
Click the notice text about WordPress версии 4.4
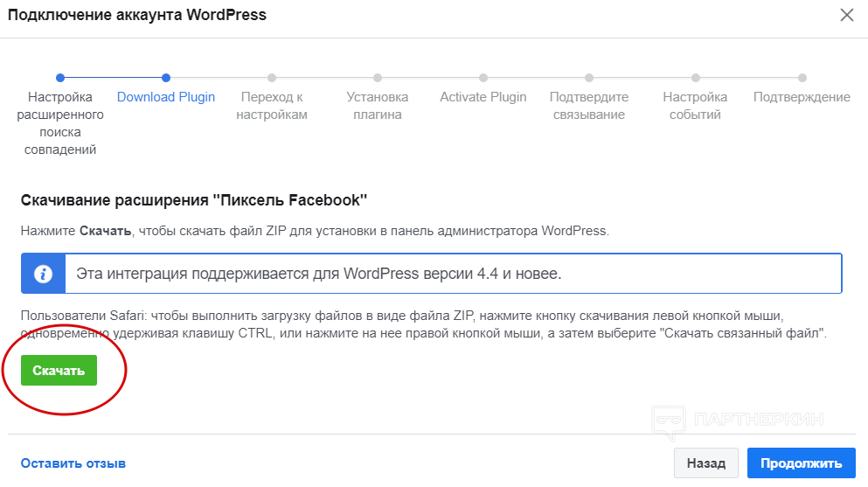(319, 274)
